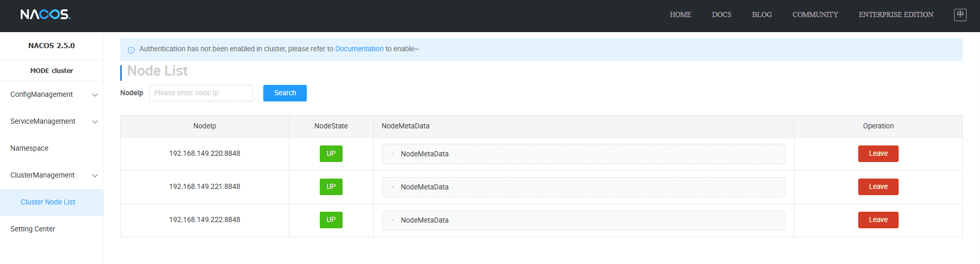
Task: Focus the NodeIp search input field
Action: click(201, 93)
